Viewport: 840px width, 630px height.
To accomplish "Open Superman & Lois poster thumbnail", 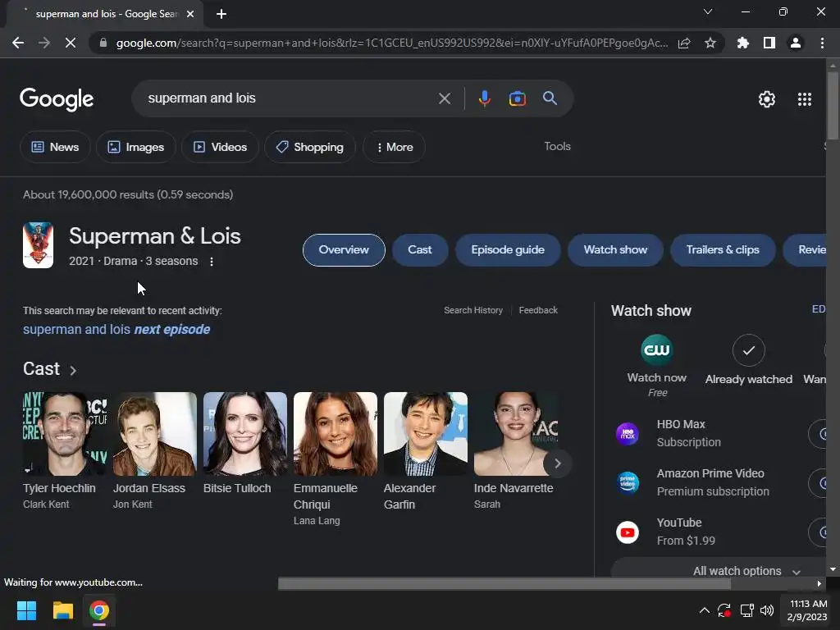I will click(x=38, y=245).
